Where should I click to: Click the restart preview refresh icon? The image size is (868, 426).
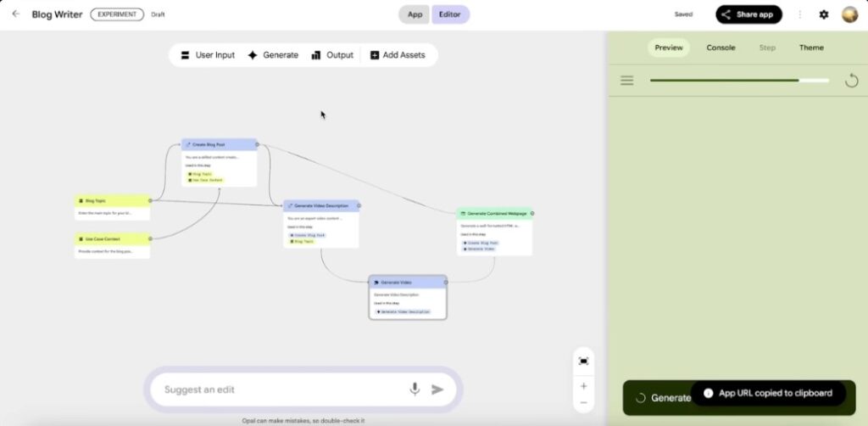852,81
